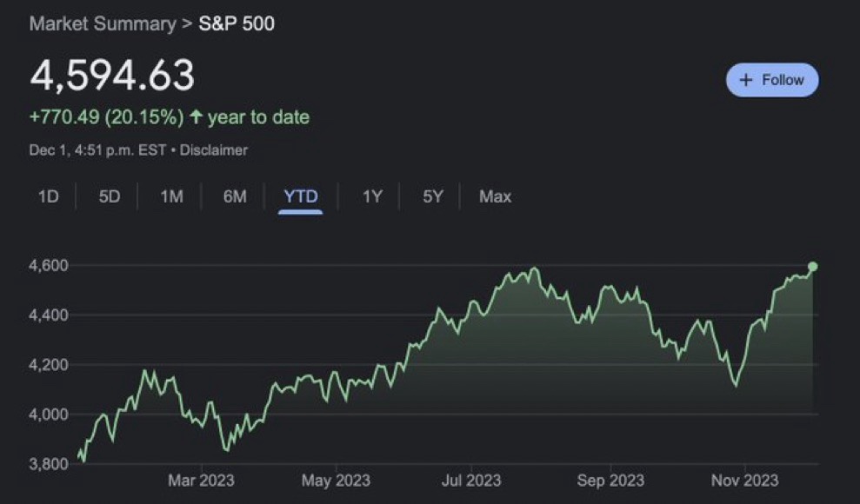Click the Nov 2023 axis label
Image resolution: width=860 pixels, height=504 pixels.
(743, 481)
